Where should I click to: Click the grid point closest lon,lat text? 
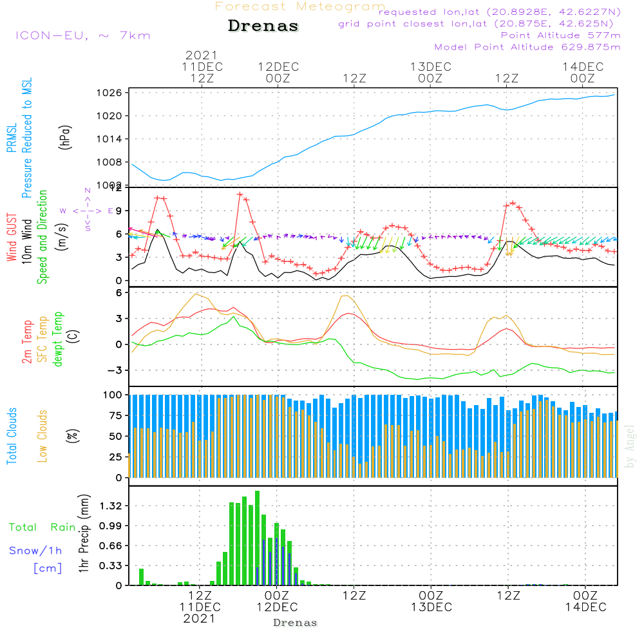click(476, 24)
